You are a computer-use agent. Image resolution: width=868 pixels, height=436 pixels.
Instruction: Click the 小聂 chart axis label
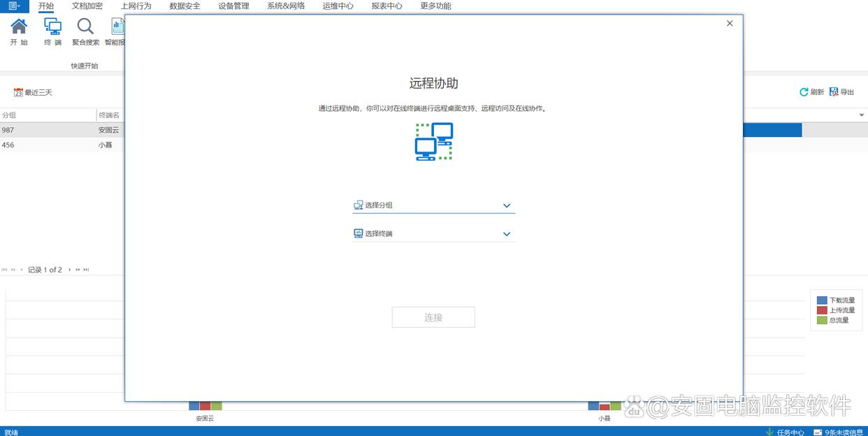tap(605, 418)
